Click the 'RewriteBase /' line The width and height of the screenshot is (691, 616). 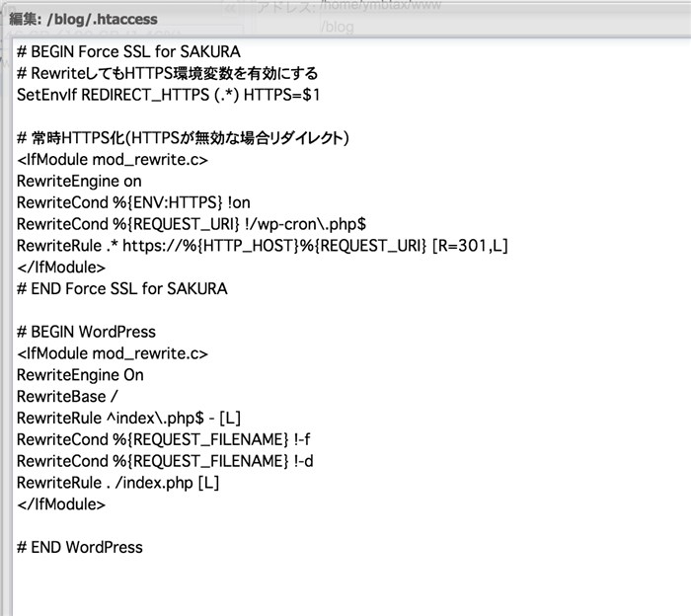[67, 397]
